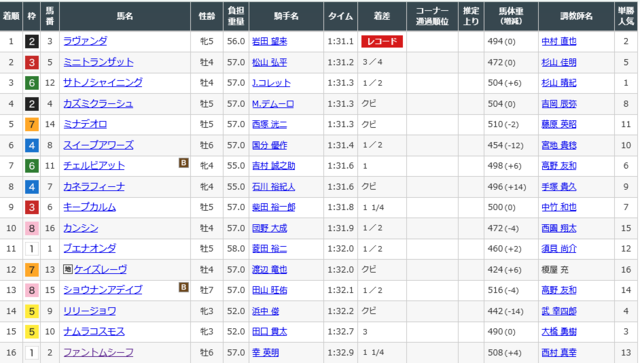Click the red レコード badge
Image resolution: width=640 pixels, height=363 pixels.
pyautogui.click(x=382, y=41)
